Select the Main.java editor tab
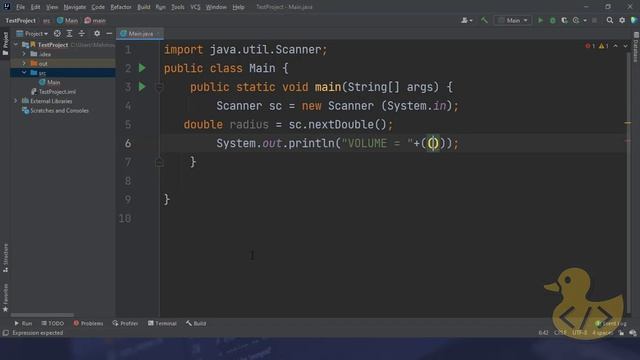Image resolution: width=640 pixels, height=360 pixels. pos(140,33)
